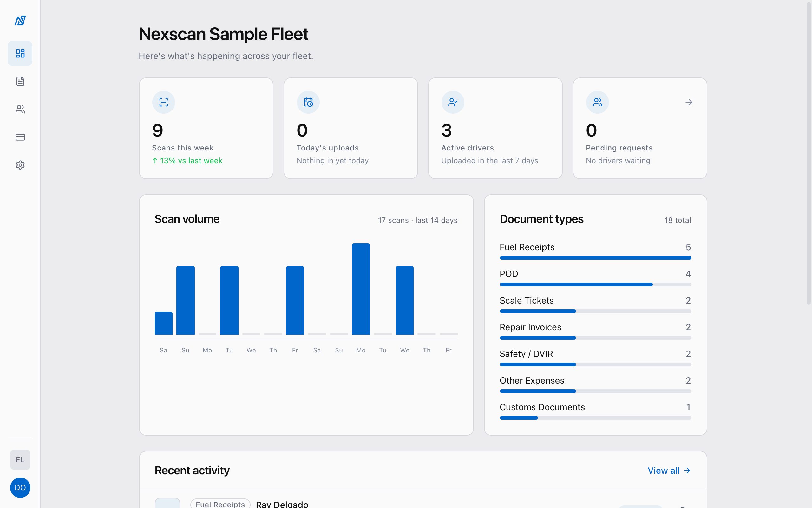The height and width of the screenshot is (508, 812).
Task: Click '17 scans · last 14 days' text
Action: pos(418,220)
